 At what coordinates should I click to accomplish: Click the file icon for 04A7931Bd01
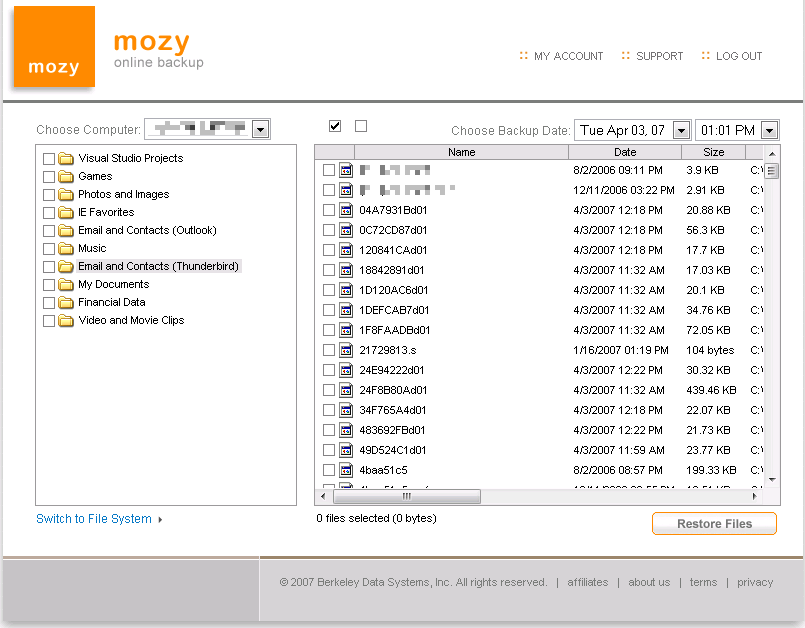[x=346, y=210]
